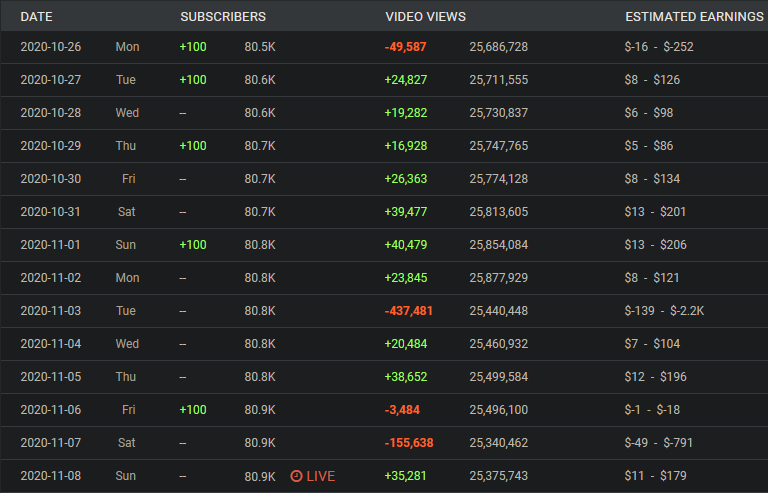The image size is (768, 493).
Task: Click earnings $11 - $179
Action: click(655, 476)
